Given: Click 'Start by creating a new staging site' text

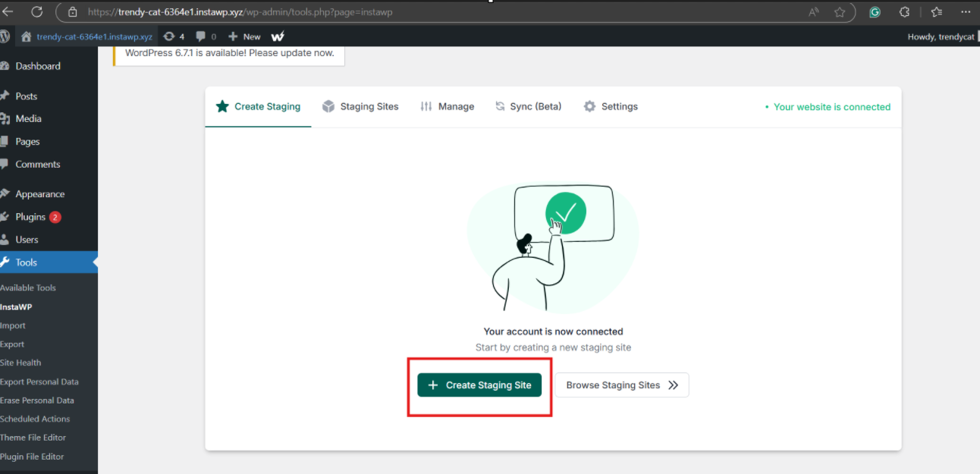Looking at the screenshot, I should (553, 347).
